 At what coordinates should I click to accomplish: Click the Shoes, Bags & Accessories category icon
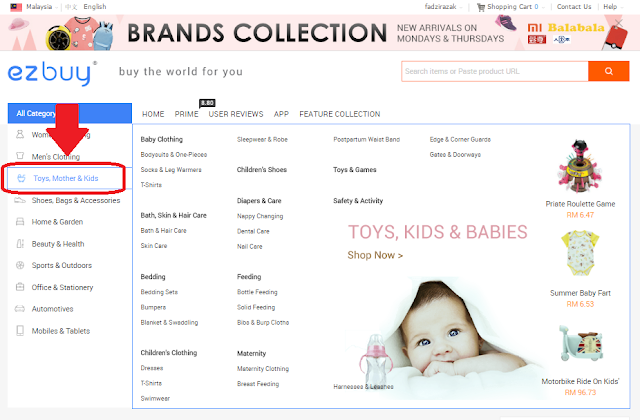(20, 200)
